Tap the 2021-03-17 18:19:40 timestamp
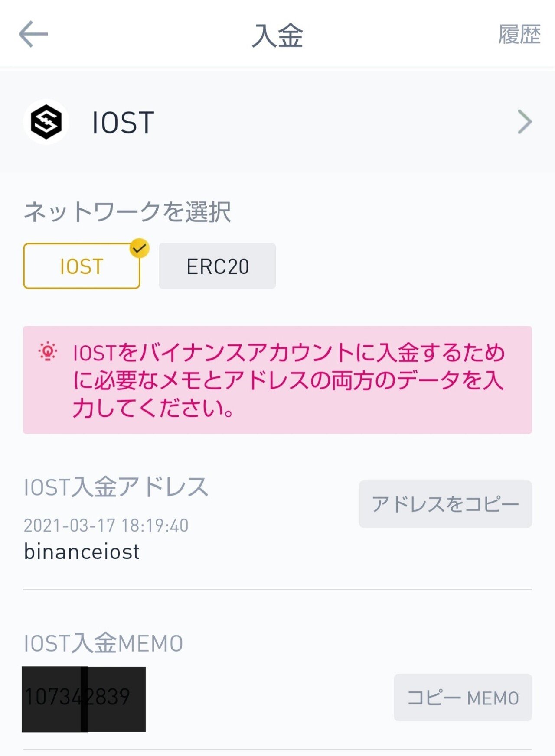This screenshot has width=555, height=756. 106,526
